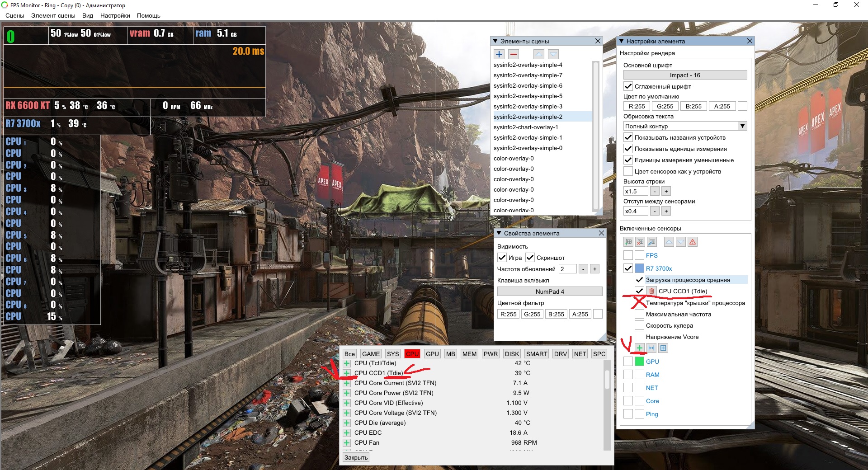Move enabled sensor up with arrow icon
Image resolution: width=868 pixels, height=470 pixels.
tap(669, 242)
